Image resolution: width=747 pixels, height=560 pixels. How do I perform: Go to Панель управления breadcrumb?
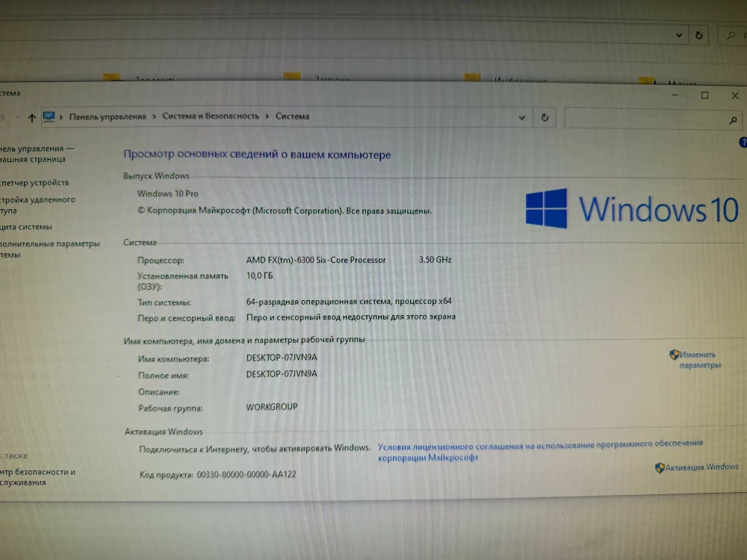point(108,116)
